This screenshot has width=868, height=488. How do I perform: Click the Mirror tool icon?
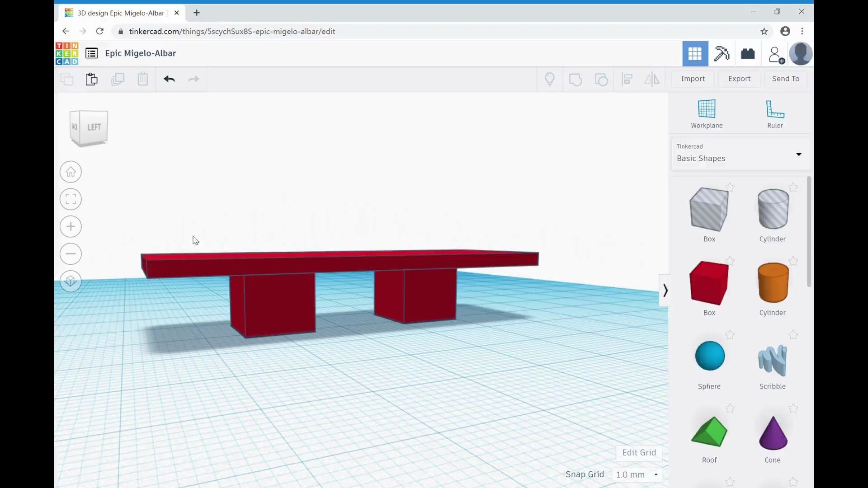[652, 80]
